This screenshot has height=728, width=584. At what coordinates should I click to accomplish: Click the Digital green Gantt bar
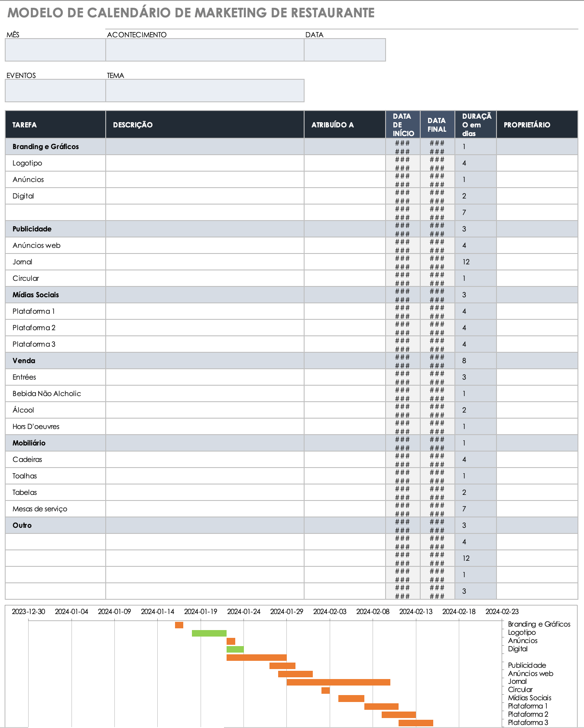(235, 650)
